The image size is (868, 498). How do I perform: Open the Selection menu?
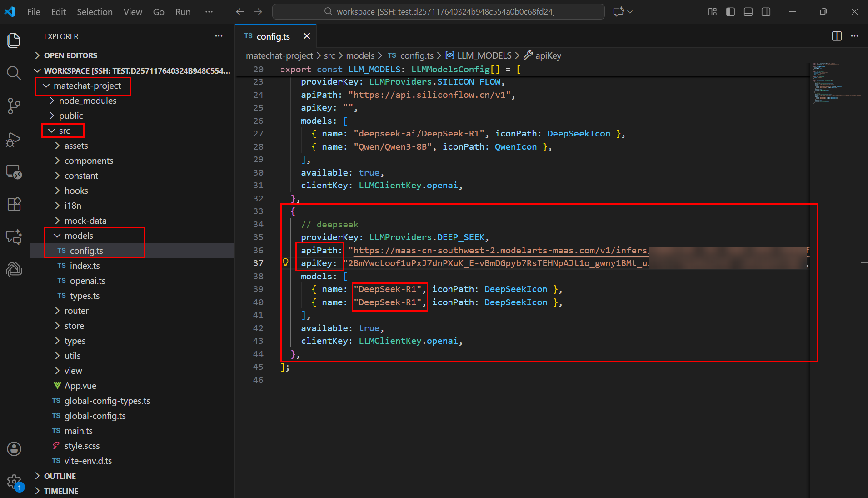coord(95,12)
